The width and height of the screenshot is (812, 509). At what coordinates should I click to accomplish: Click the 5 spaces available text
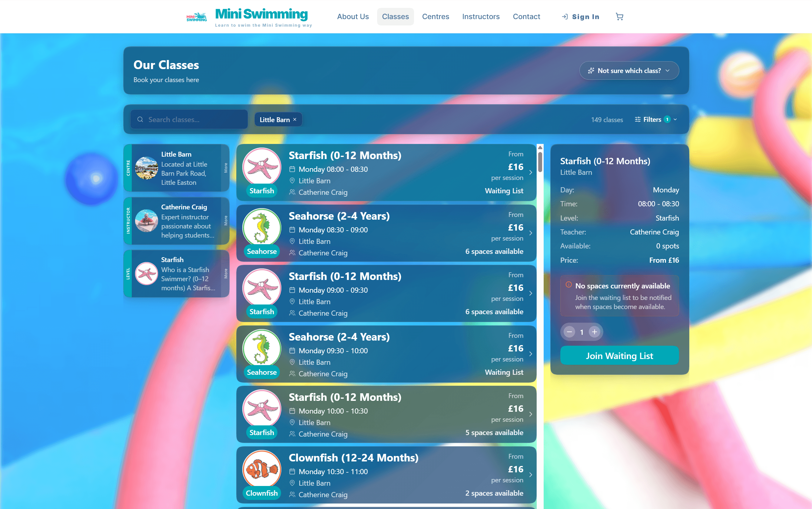494,433
